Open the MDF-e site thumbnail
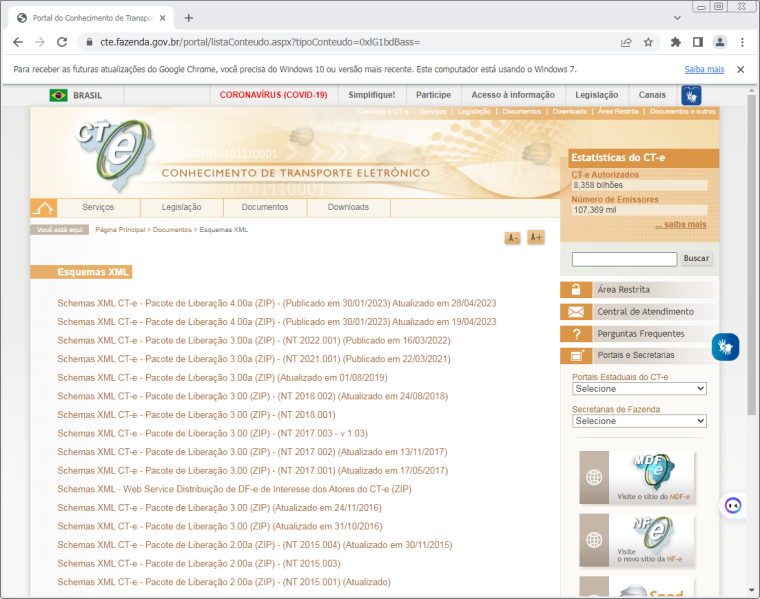 (636, 477)
